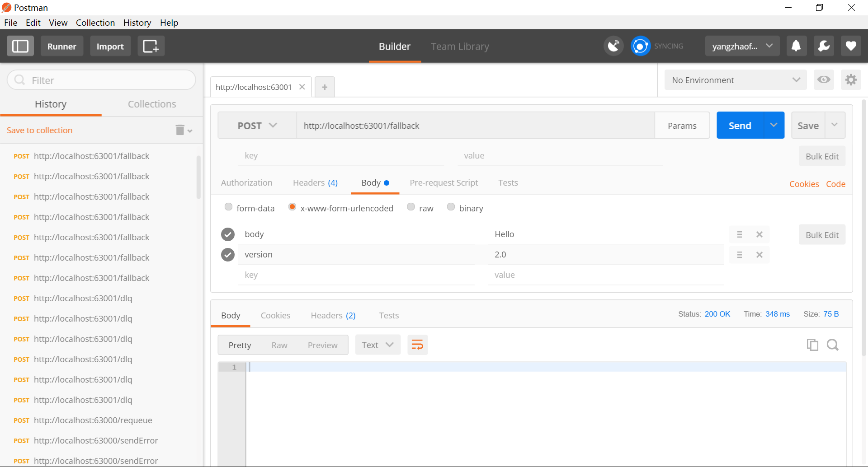Search within response body icon
This screenshot has width=868, height=467.
point(833,345)
